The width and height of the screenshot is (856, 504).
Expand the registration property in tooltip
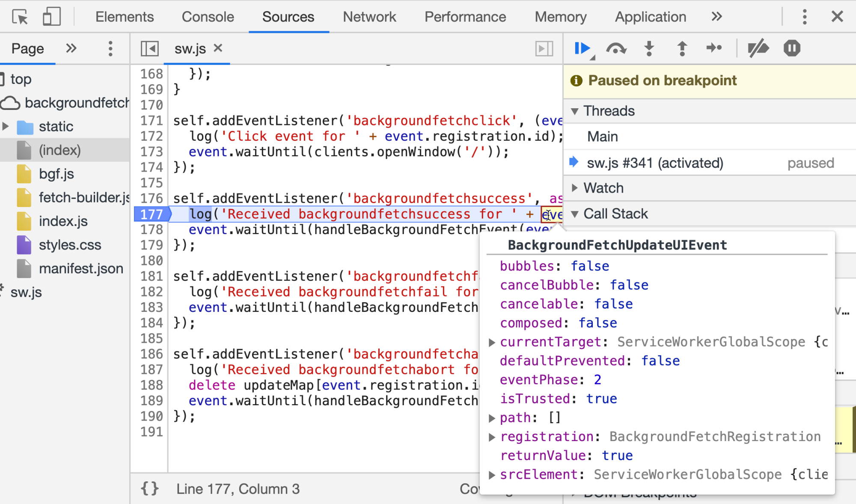coord(492,437)
